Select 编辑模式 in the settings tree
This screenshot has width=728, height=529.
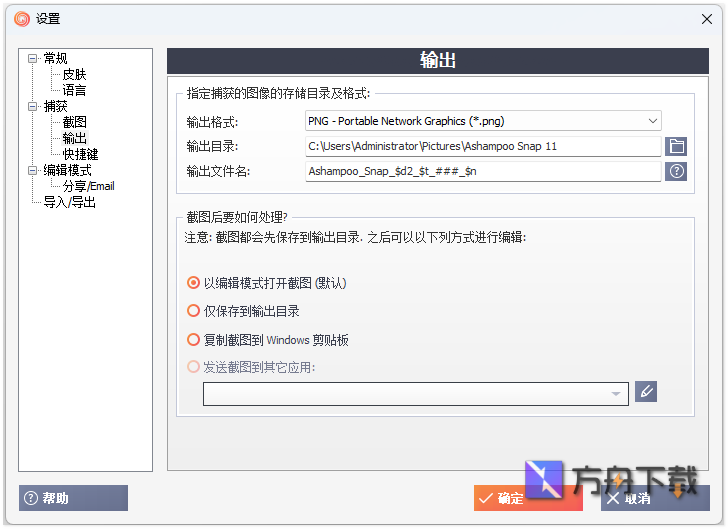tap(67, 170)
